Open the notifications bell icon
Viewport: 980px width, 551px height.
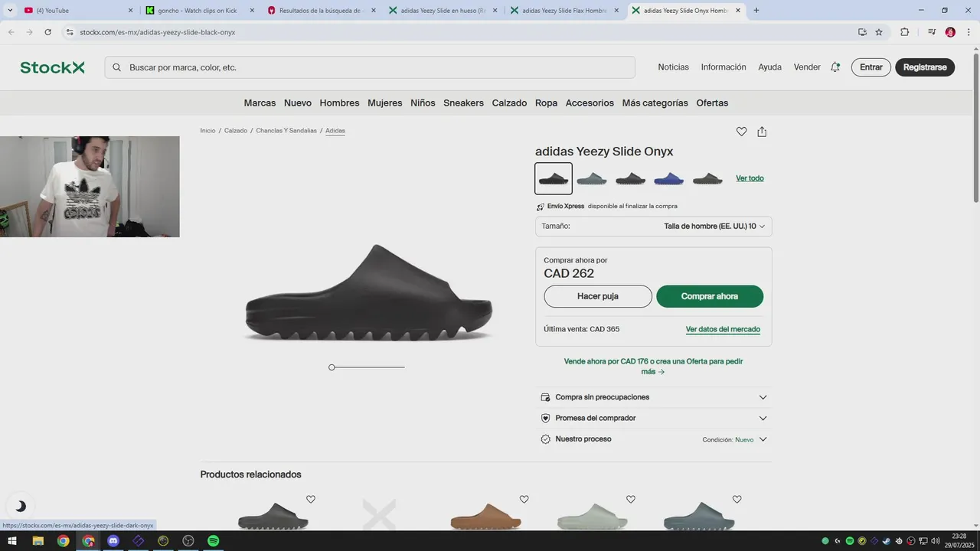click(x=835, y=67)
